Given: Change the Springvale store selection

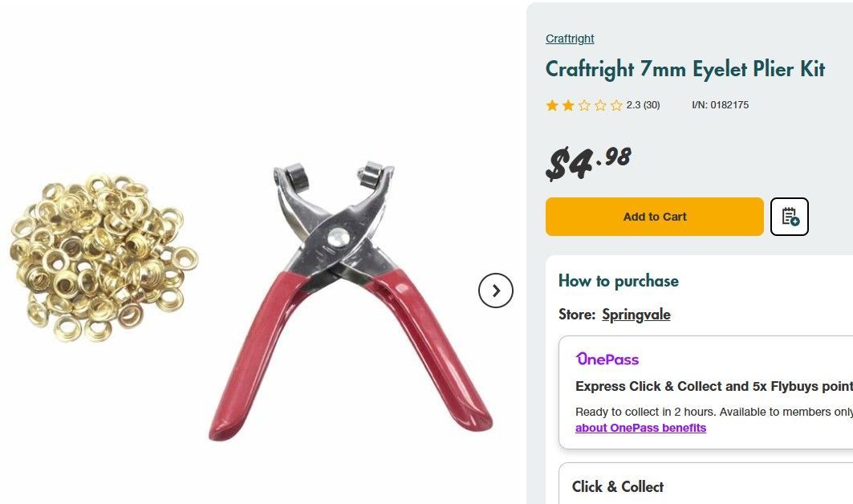Looking at the screenshot, I should click(x=636, y=315).
